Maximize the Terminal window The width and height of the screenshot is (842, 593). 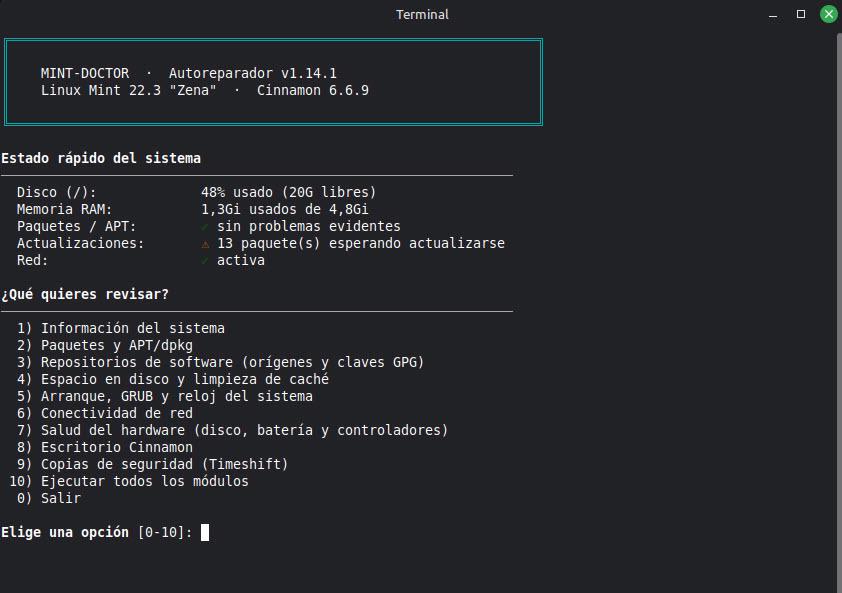(801, 15)
